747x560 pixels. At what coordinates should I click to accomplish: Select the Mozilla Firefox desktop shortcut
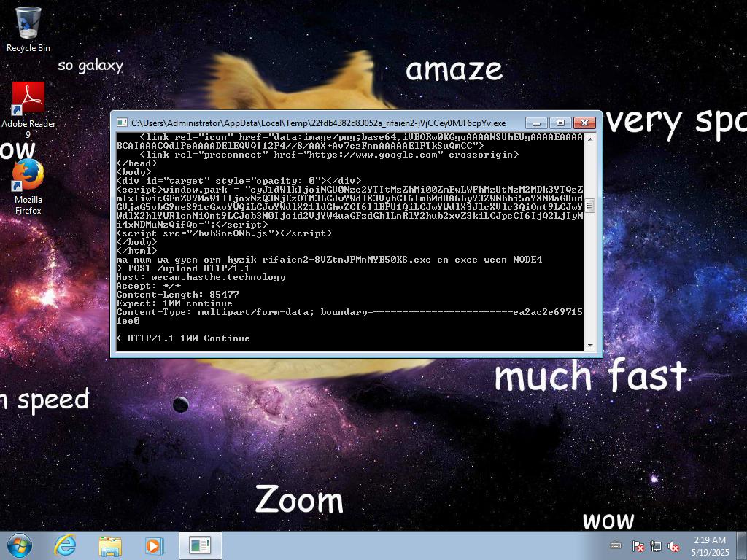pos(28,187)
